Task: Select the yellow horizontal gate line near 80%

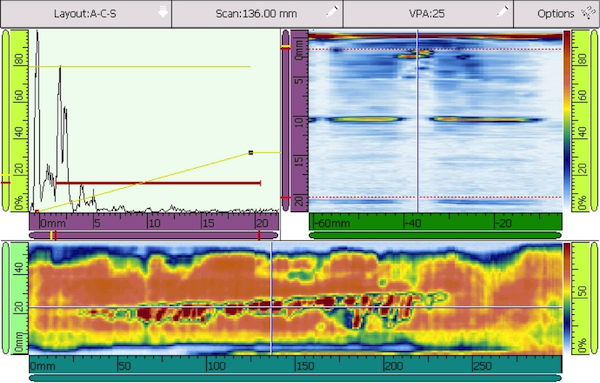Action: [140, 67]
